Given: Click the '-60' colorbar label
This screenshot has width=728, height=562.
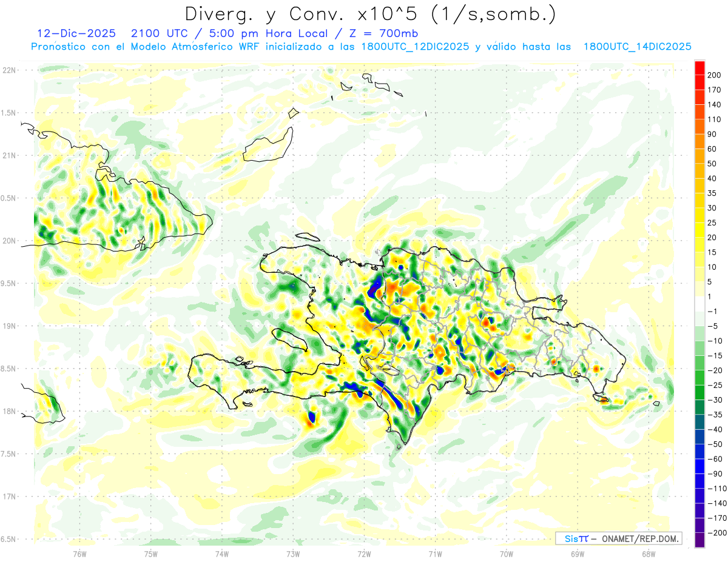Looking at the screenshot, I should [x=715, y=459].
